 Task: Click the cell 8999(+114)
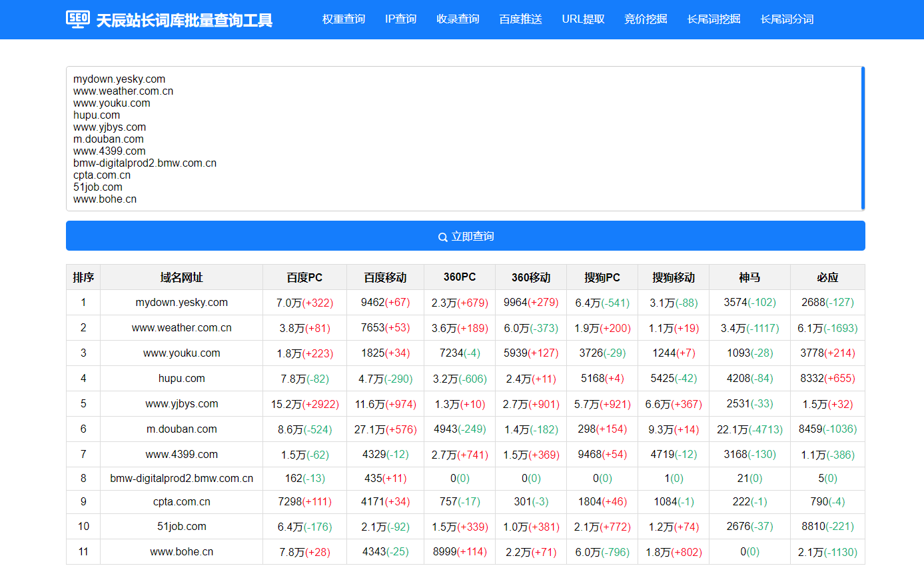(x=460, y=552)
